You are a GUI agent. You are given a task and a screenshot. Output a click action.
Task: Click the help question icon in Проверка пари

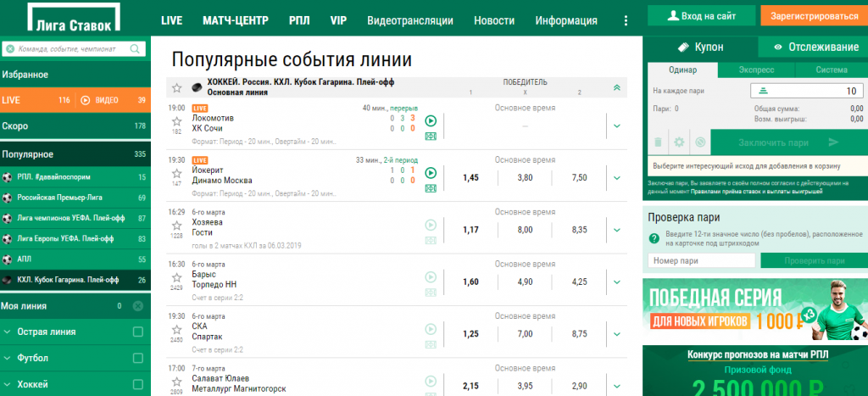[x=654, y=238]
